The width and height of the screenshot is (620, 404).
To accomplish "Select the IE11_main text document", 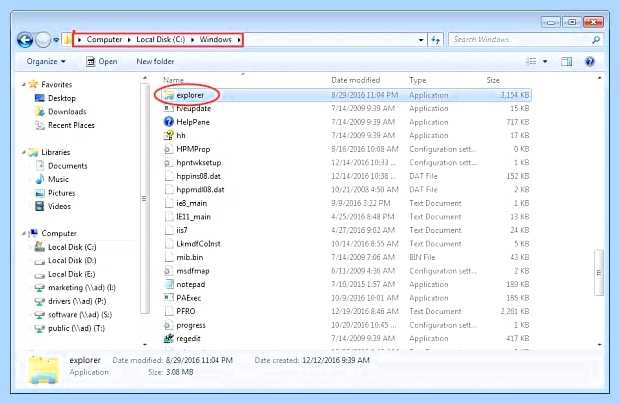I will click(193, 217).
